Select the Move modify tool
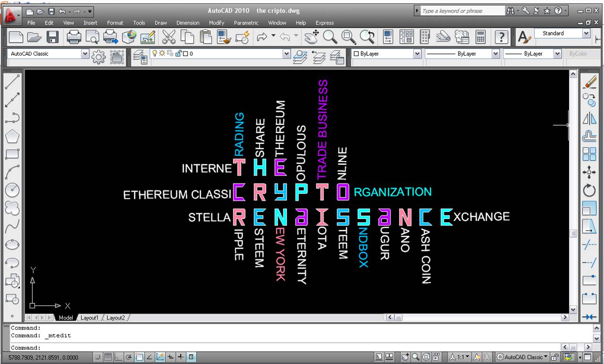Screen dimensions: 604x364 pyautogui.click(x=589, y=172)
